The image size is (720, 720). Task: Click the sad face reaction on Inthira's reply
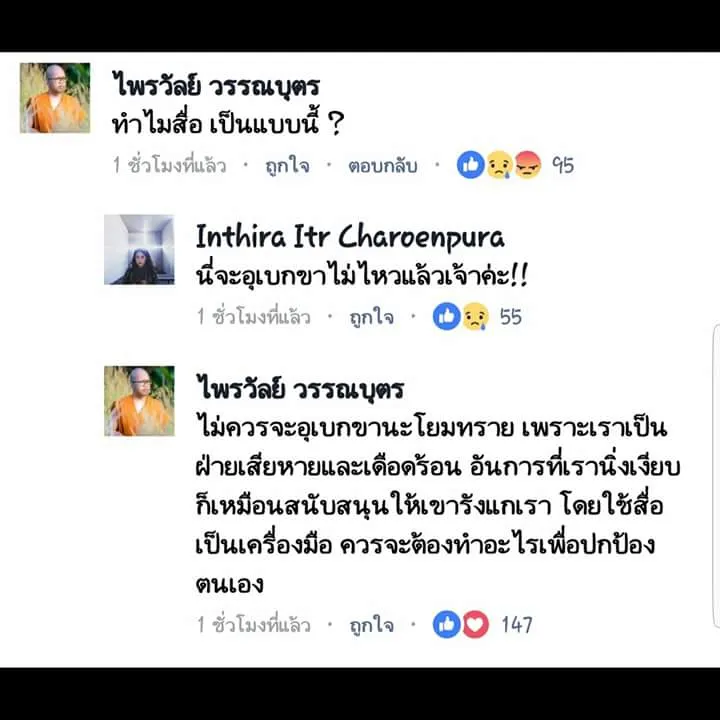[x=475, y=316]
